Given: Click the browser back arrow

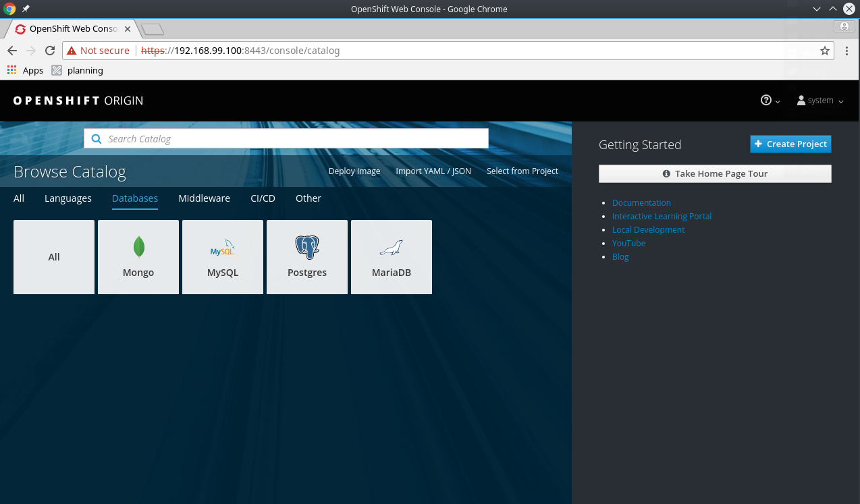Looking at the screenshot, I should point(12,51).
